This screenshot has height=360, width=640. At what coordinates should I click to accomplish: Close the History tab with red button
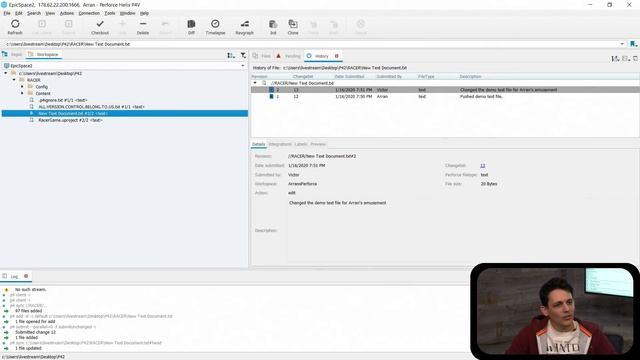(337, 56)
